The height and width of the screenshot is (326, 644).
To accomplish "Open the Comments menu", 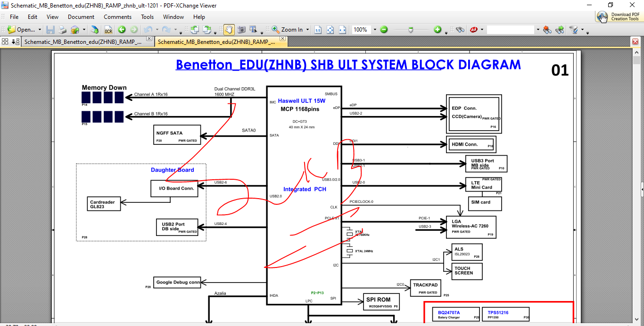I will pos(118,17).
